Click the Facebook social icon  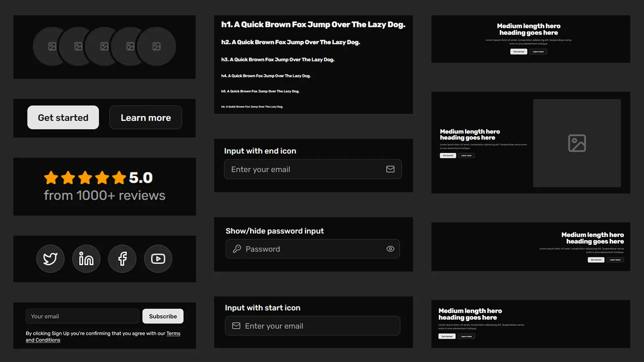[x=122, y=259]
